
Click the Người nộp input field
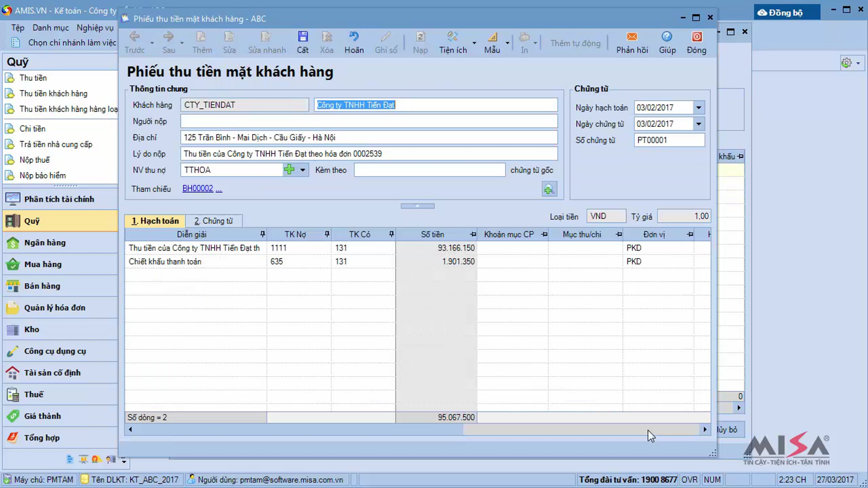[369, 121]
